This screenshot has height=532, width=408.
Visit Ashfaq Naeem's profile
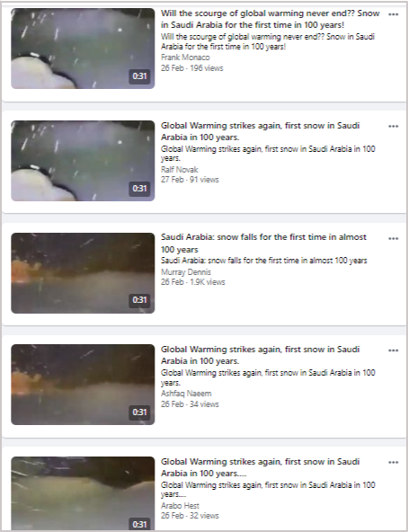click(x=186, y=394)
